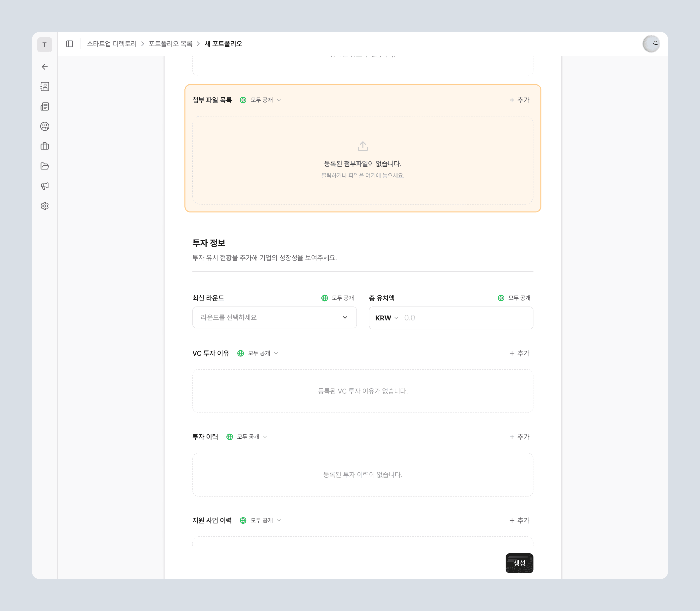Image resolution: width=700 pixels, height=611 pixels.
Task: Open the newspaper sidebar icon
Action: click(45, 107)
